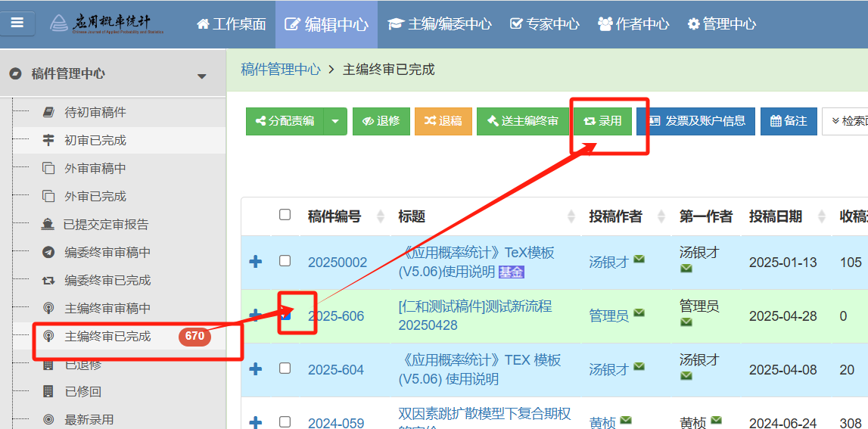Click the 备注 button
Image resolution: width=868 pixels, height=429 pixels.
(x=789, y=121)
